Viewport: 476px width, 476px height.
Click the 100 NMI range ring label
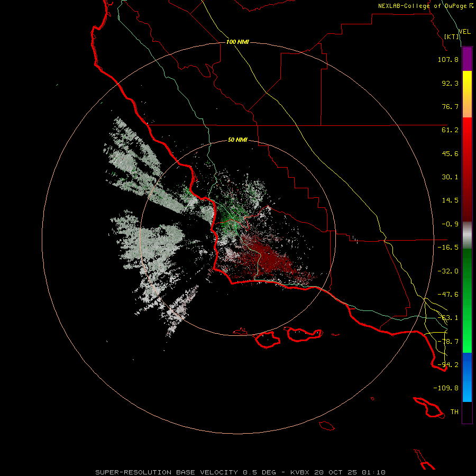237,42
